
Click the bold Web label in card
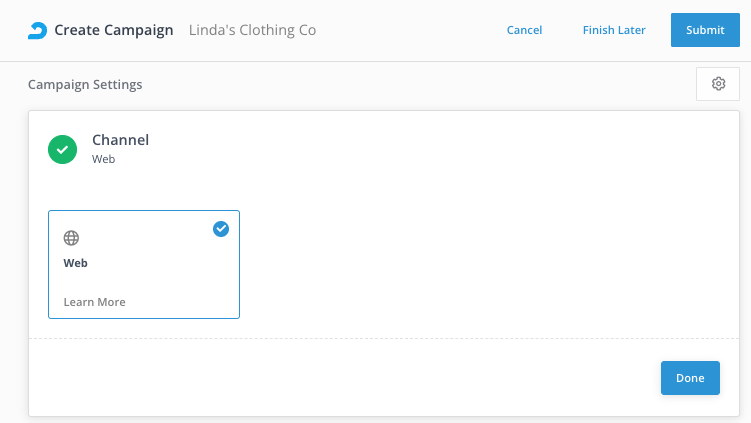point(76,263)
